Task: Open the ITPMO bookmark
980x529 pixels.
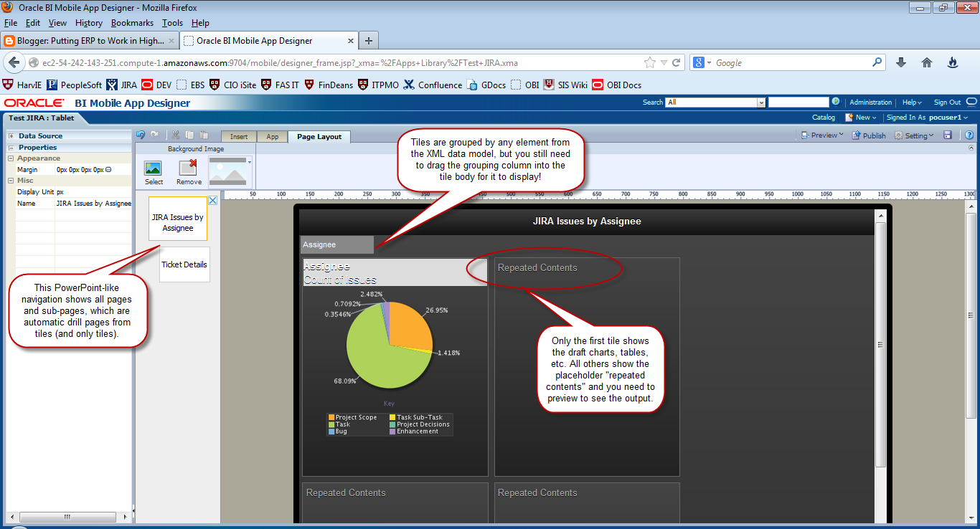Action: click(378, 85)
